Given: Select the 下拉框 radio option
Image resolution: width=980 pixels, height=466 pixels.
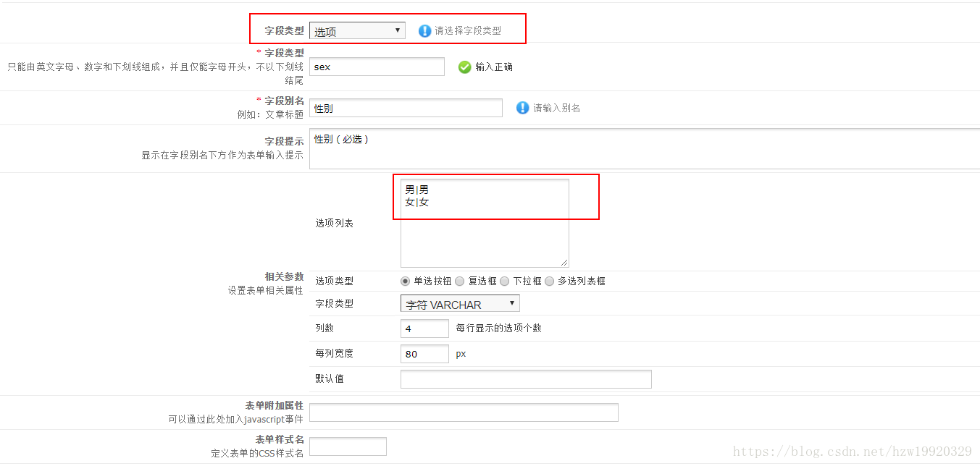Looking at the screenshot, I should coord(504,281).
